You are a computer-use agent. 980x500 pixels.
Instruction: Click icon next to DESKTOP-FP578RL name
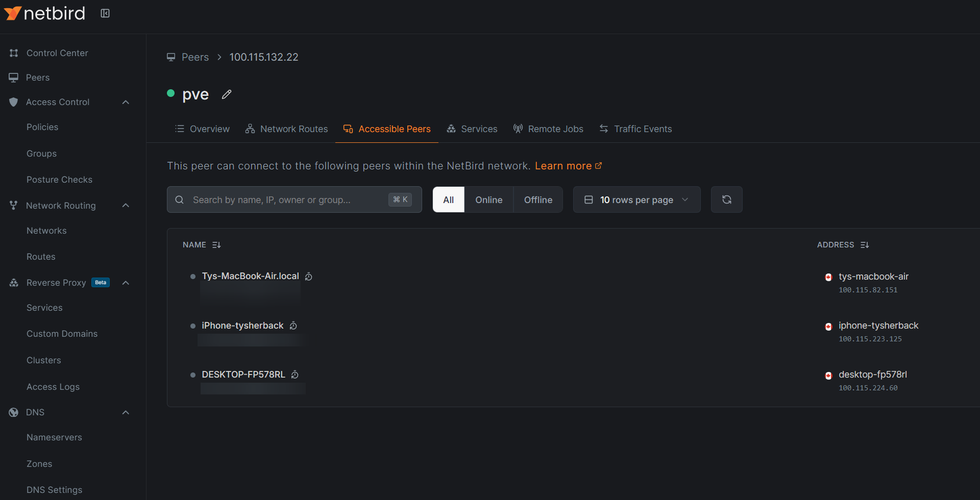295,375
